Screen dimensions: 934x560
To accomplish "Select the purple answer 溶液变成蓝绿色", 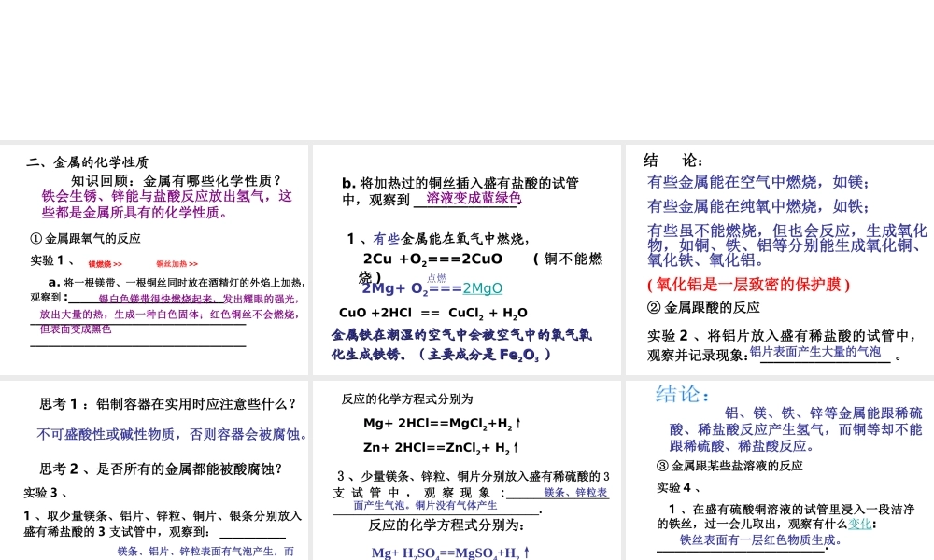I will click(474, 198).
